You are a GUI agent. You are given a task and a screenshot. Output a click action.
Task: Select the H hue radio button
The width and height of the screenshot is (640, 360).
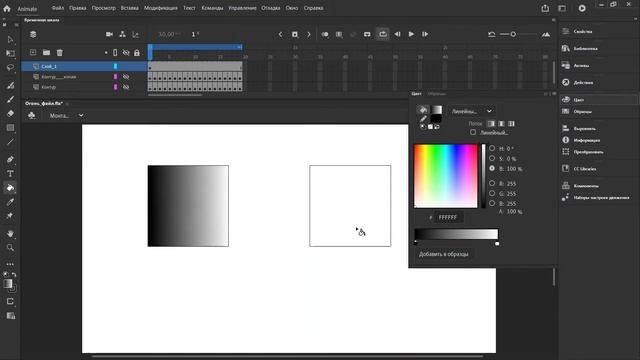[x=492, y=148]
